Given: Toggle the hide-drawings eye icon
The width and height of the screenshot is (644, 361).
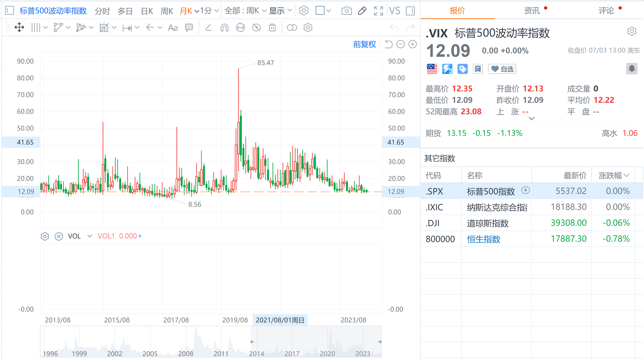Looking at the screenshot, I should click(256, 28).
